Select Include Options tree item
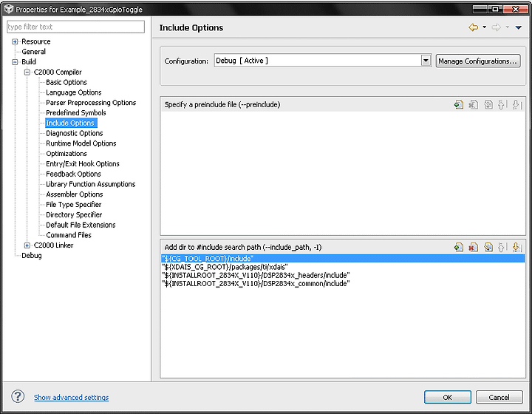This screenshot has width=532, height=414. point(71,123)
